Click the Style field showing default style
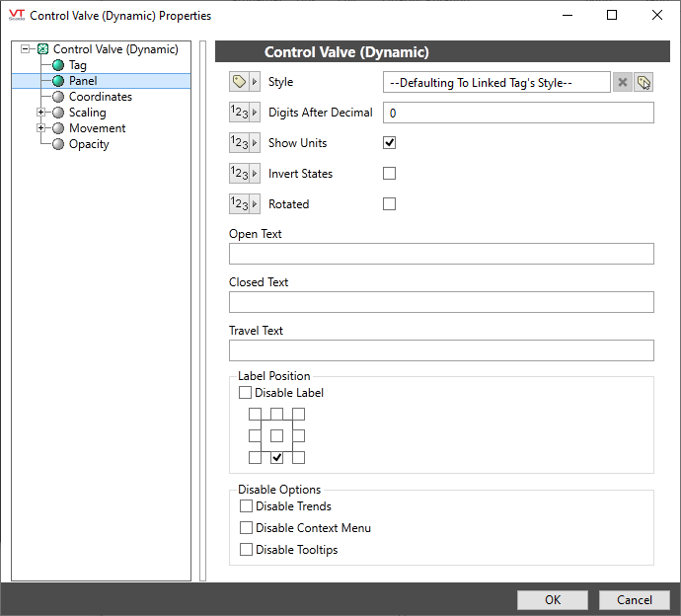The width and height of the screenshot is (681, 616). pos(496,82)
